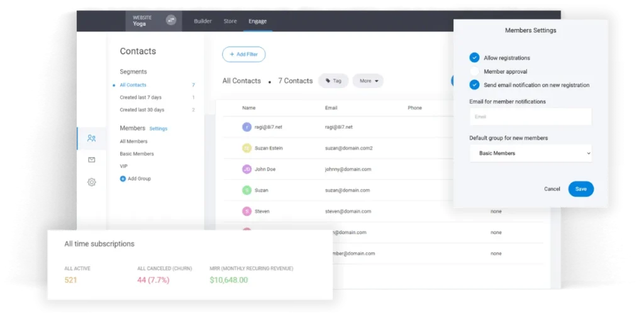This screenshot has height=322, width=644.
Task: Toggle Send email notification on new registration
Action: coord(474,85)
